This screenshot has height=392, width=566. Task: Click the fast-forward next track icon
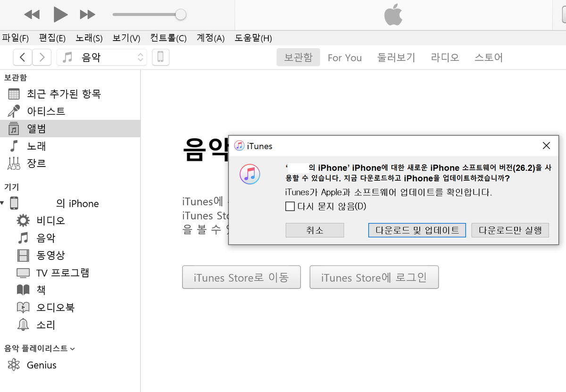tap(87, 15)
